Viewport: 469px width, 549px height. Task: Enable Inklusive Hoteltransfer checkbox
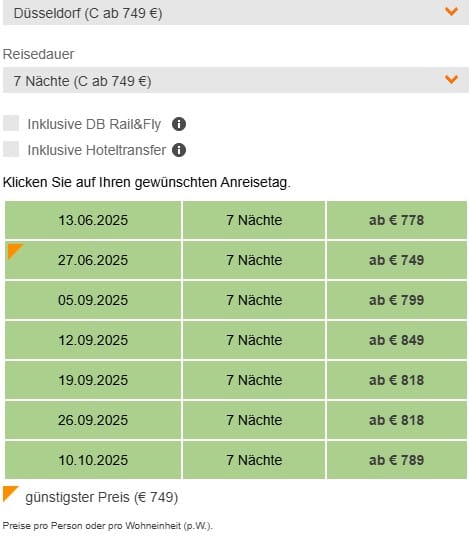(x=11, y=149)
